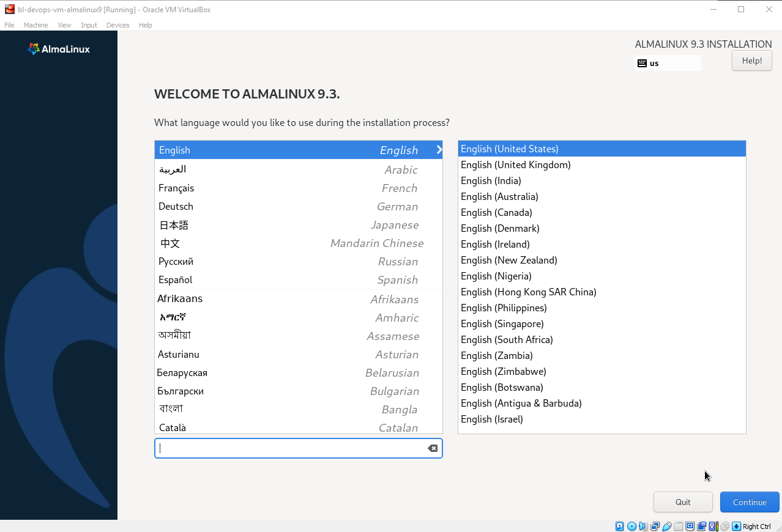Click the USB devices status icon
This screenshot has width=782, height=532.
[x=667, y=526]
